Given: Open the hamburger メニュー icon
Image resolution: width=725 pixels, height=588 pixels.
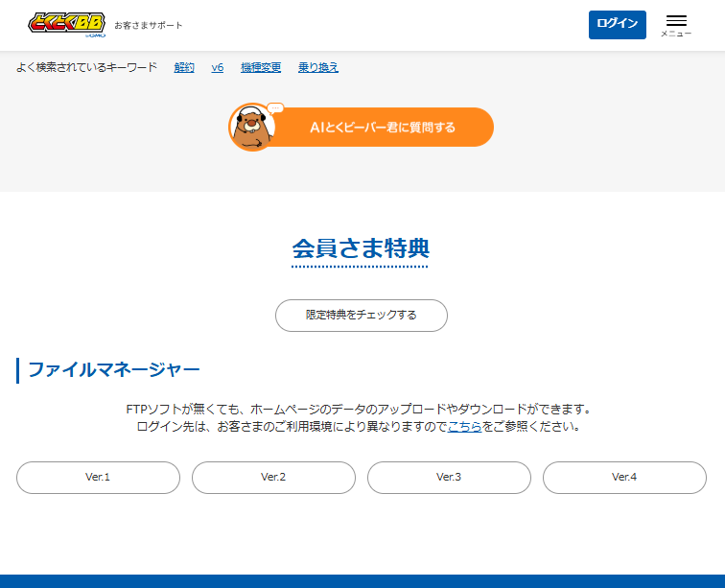Looking at the screenshot, I should click(x=676, y=25).
